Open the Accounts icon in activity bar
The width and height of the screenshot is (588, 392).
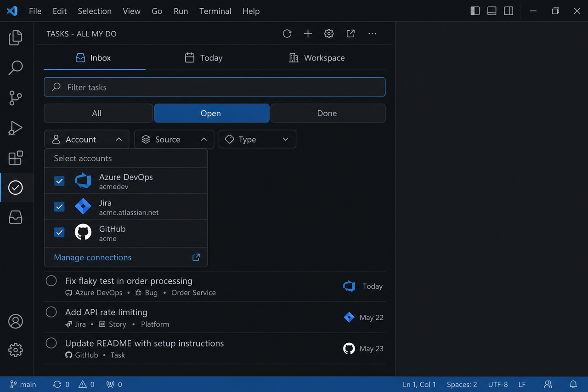click(x=16, y=321)
